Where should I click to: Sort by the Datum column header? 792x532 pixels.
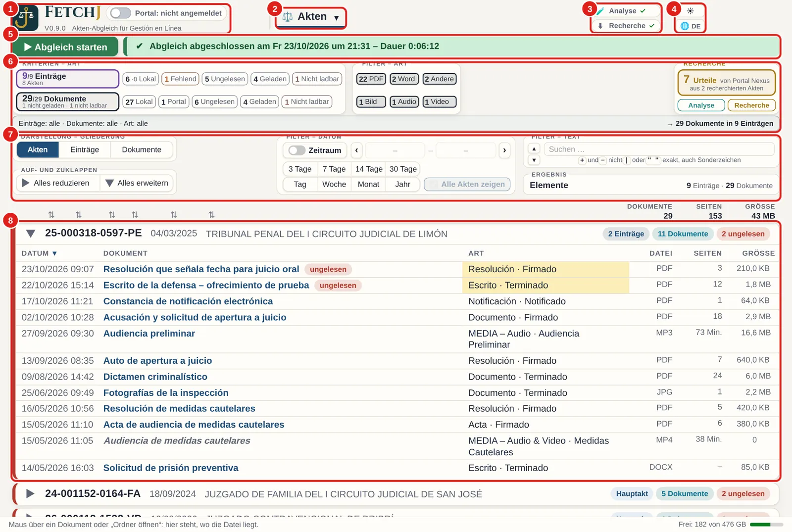pos(40,253)
